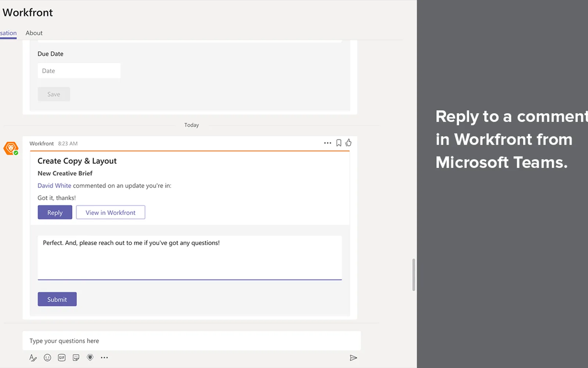Viewport: 588px width, 368px height.
Task: Like the Workfront message with thumbs-up
Action: pos(348,142)
